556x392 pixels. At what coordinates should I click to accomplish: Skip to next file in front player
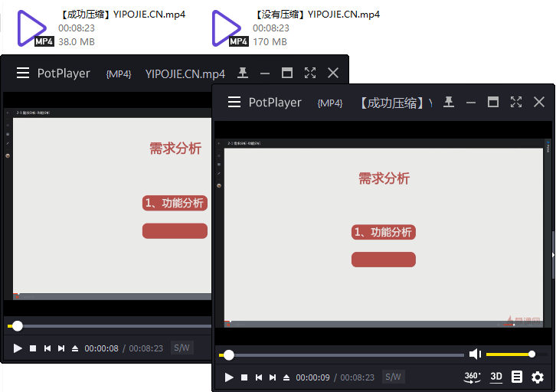[273, 377]
